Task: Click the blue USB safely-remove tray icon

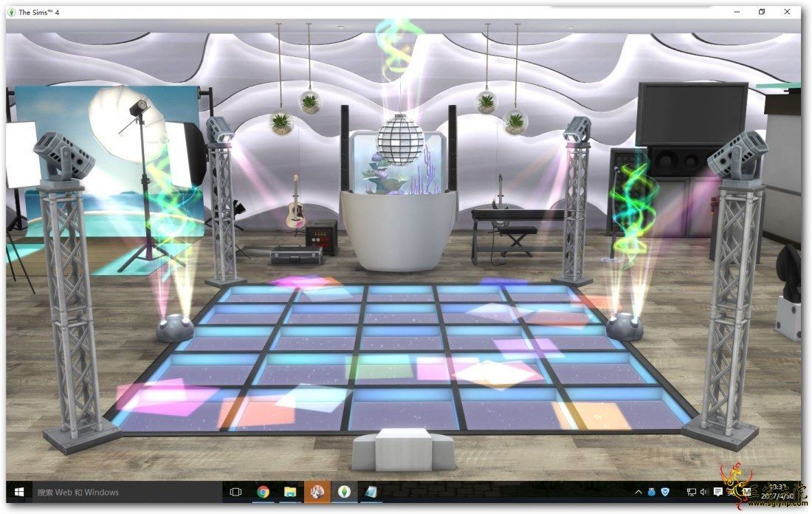Action: [652, 492]
